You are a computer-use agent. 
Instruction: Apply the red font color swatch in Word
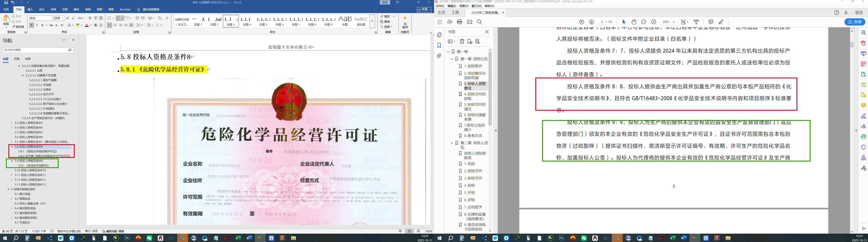coord(87,25)
